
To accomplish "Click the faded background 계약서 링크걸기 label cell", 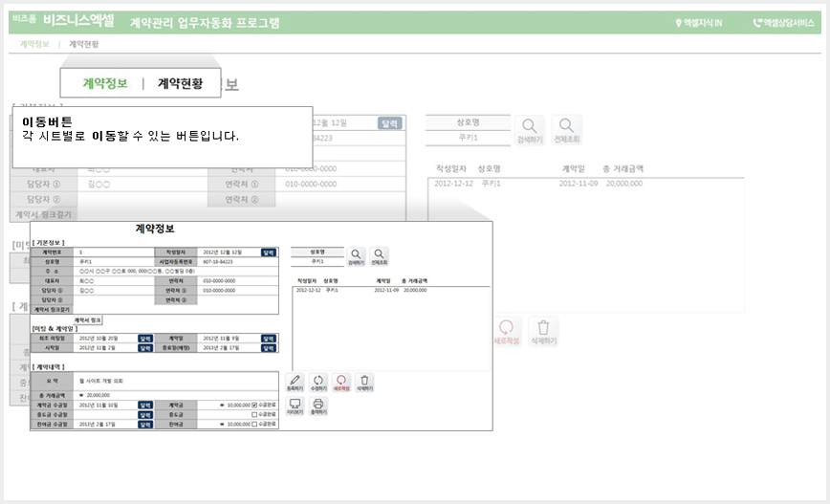I will click(x=43, y=214).
